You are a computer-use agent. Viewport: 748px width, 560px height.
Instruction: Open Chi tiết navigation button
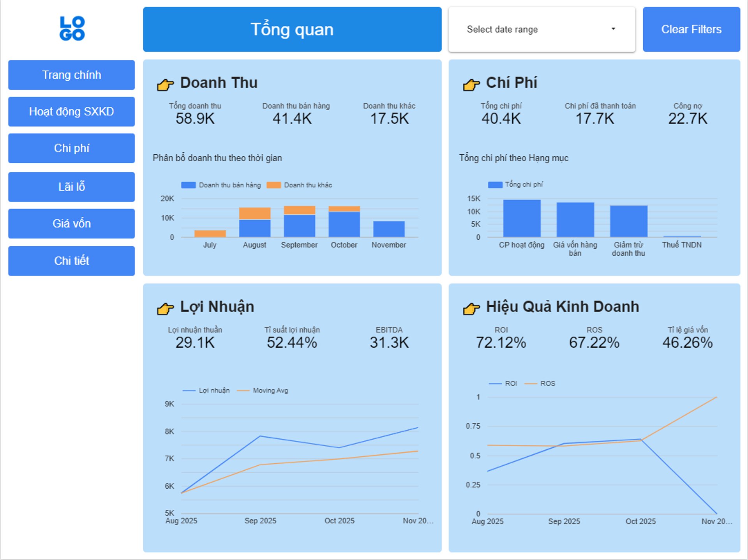(71, 261)
